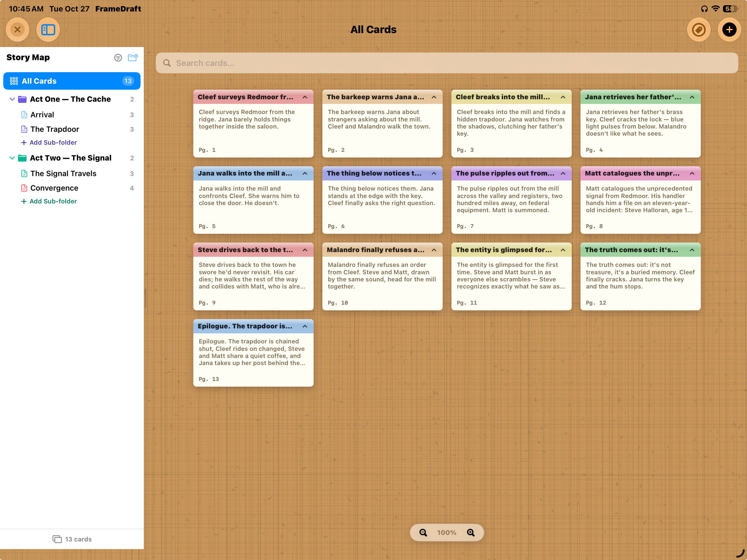This screenshot has height=560, width=747.
Task: Click the Act One purple folder icon
Action: (22, 99)
